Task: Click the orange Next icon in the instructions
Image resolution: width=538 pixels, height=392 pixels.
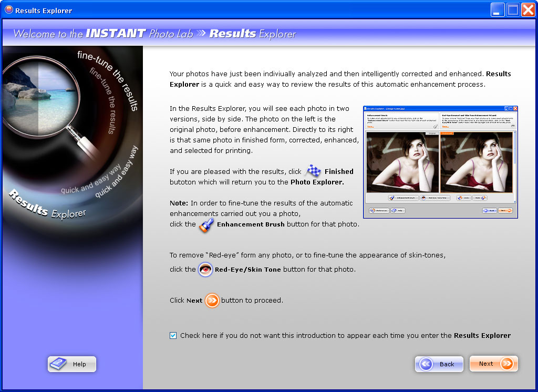Action: (x=212, y=301)
